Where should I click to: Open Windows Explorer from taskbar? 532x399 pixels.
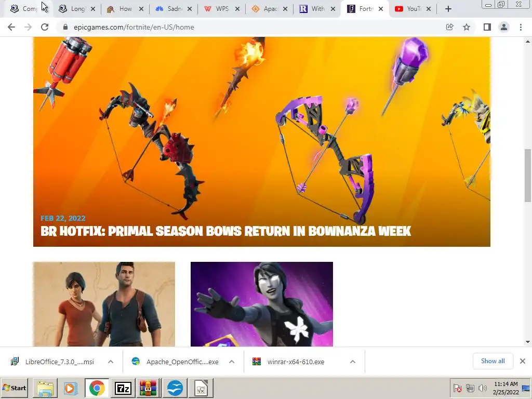(x=45, y=388)
